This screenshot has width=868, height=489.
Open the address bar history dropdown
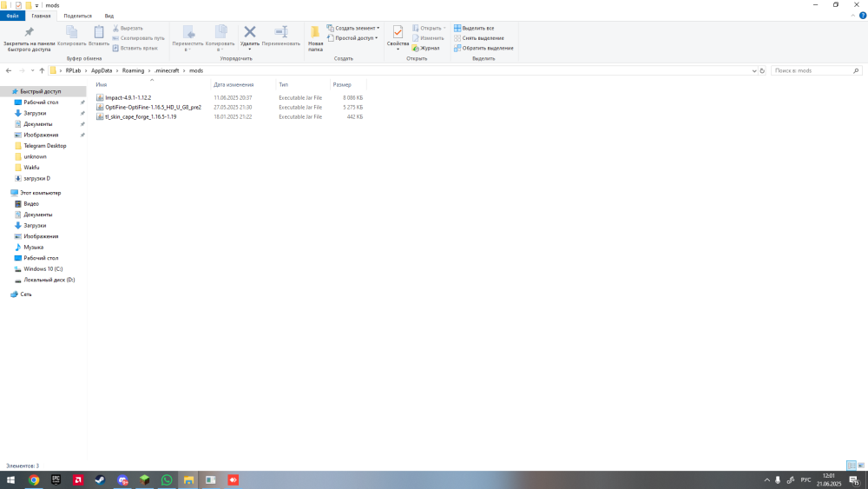click(754, 71)
